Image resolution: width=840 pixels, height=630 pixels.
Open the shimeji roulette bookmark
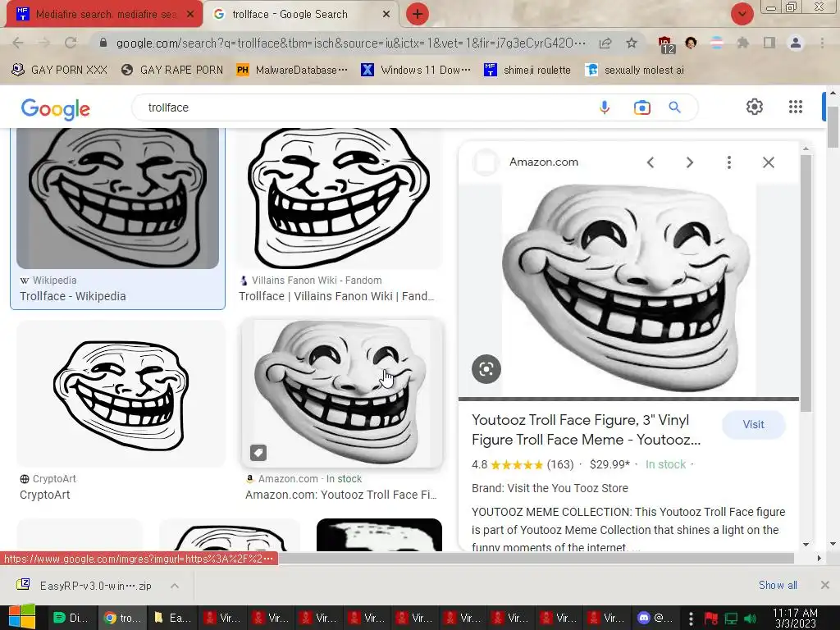[x=527, y=71]
